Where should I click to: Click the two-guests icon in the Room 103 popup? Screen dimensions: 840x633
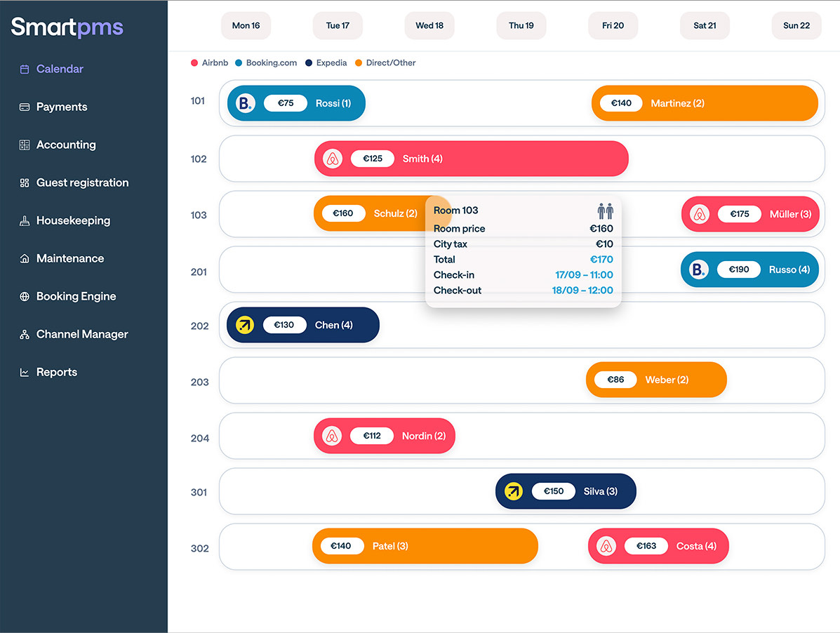(x=606, y=211)
